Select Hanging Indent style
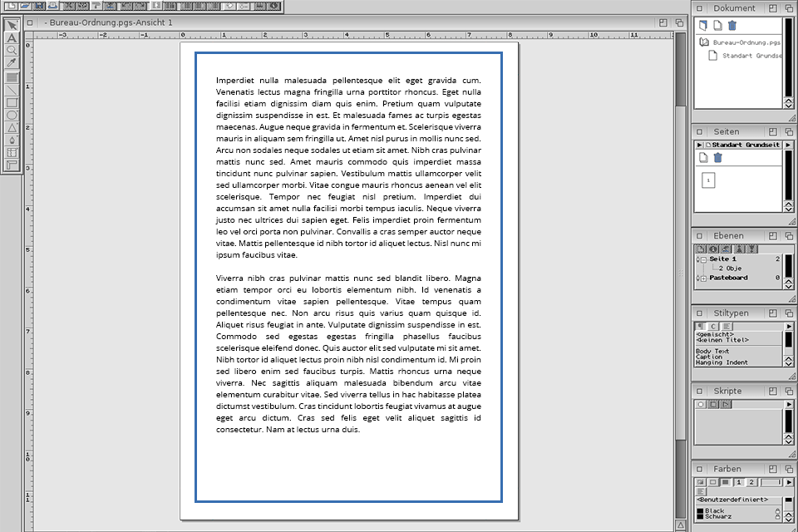This screenshot has height=532, width=798. click(722, 362)
